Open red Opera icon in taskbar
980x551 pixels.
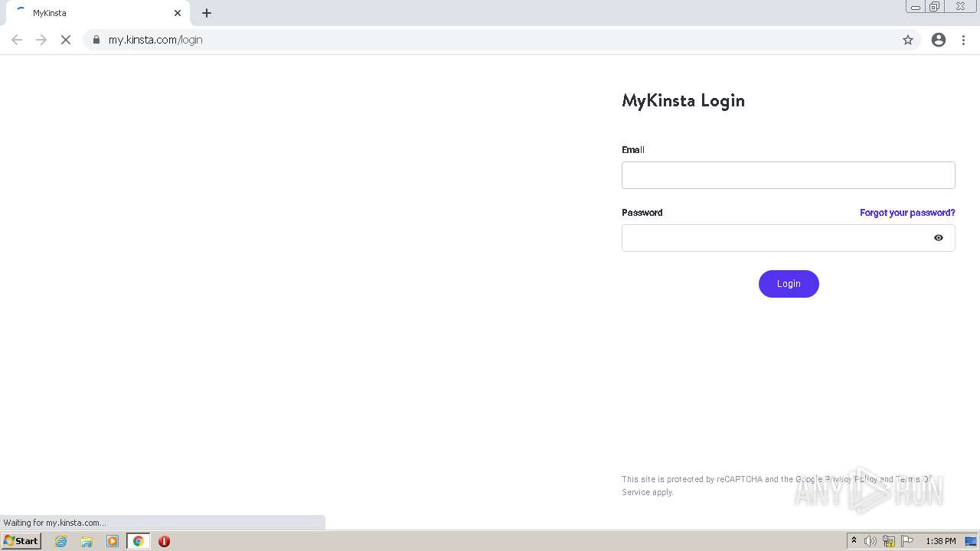click(164, 541)
